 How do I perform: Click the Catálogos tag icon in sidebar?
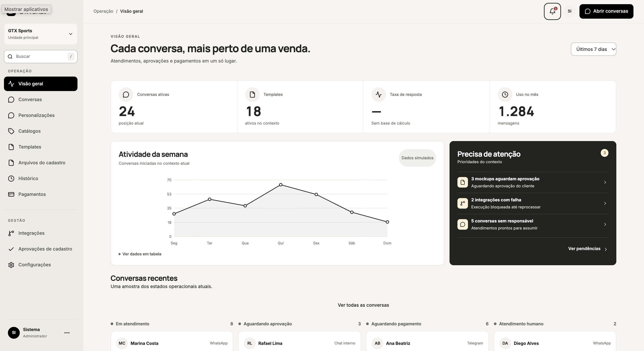[11, 131]
